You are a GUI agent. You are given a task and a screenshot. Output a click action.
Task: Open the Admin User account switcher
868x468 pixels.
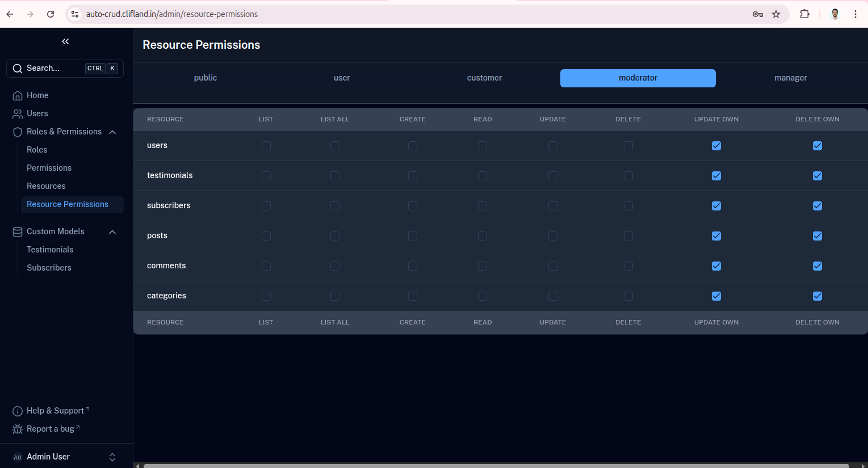[x=112, y=457]
